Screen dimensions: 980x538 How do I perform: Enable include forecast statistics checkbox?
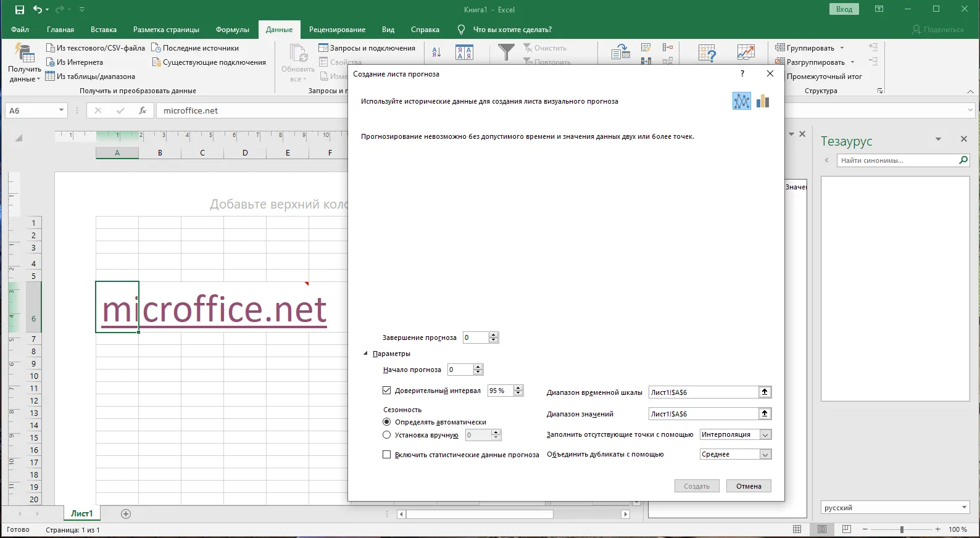[387, 455]
